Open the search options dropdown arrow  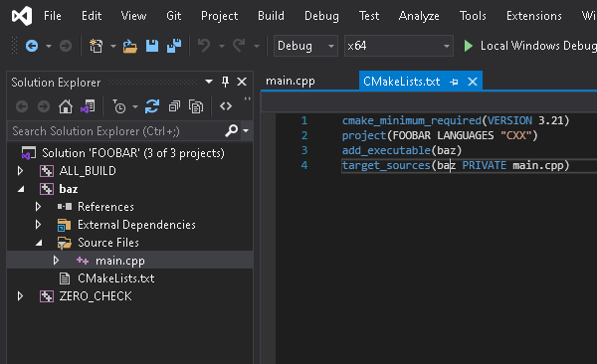(246, 130)
